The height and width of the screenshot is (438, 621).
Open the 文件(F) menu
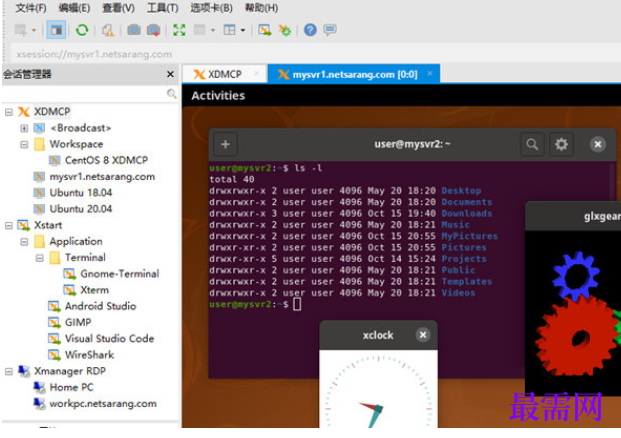[x=30, y=8]
